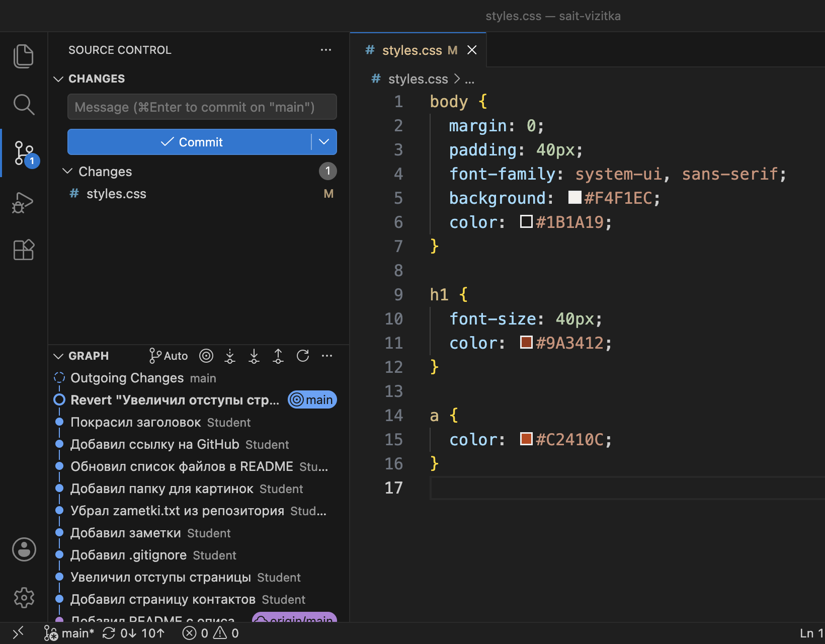Close the styles.css tab
The image size is (825, 644).
tap(472, 50)
